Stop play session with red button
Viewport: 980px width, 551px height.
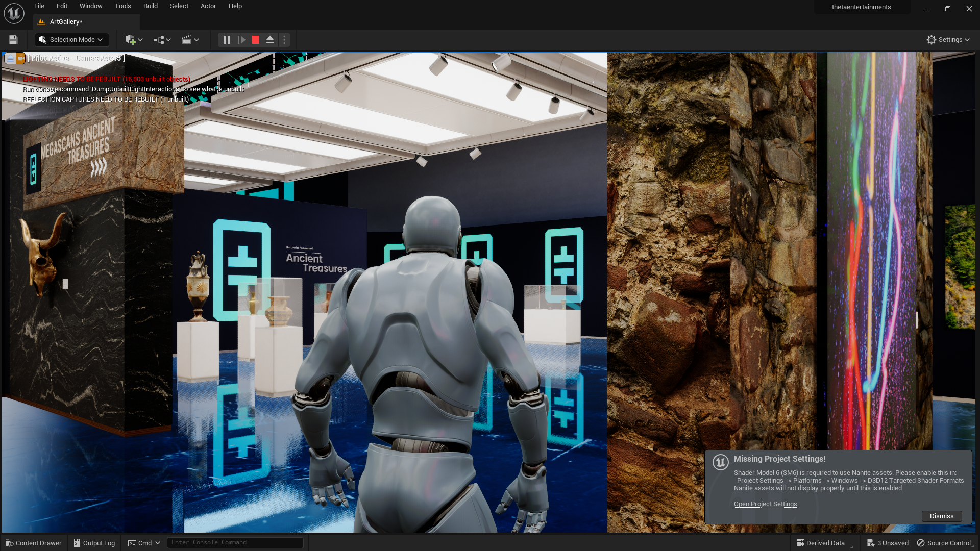click(x=256, y=40)
